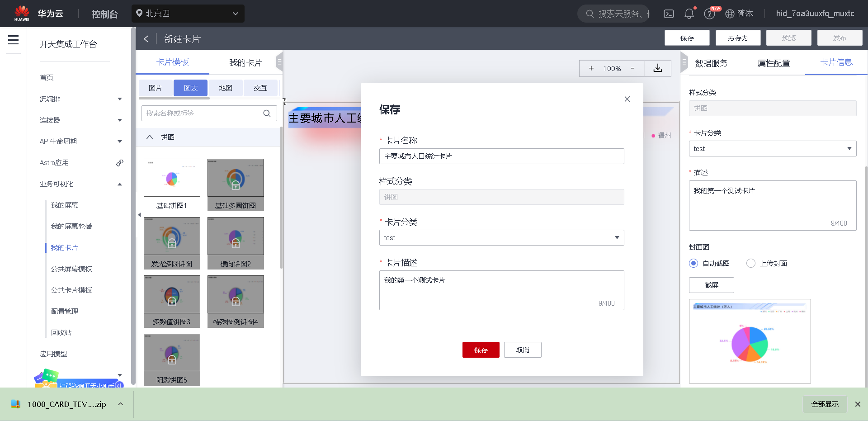Go back from 新建卡片 page
The image size is (868, 421).
tap(146, 39)
